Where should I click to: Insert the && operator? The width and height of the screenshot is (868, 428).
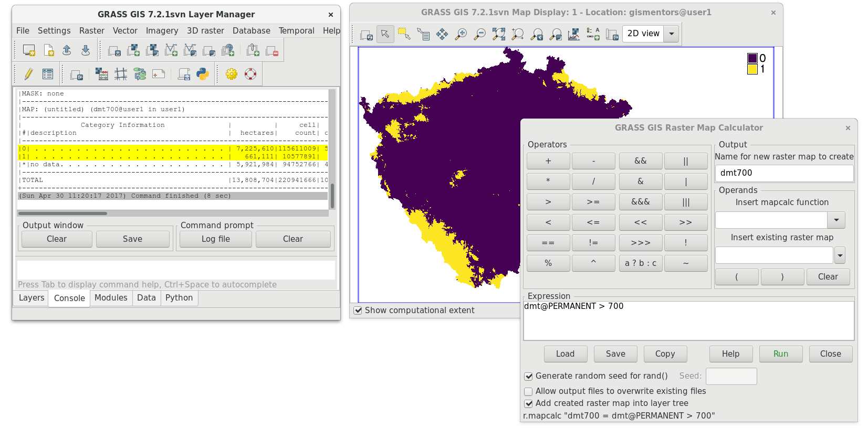[641, 161]
